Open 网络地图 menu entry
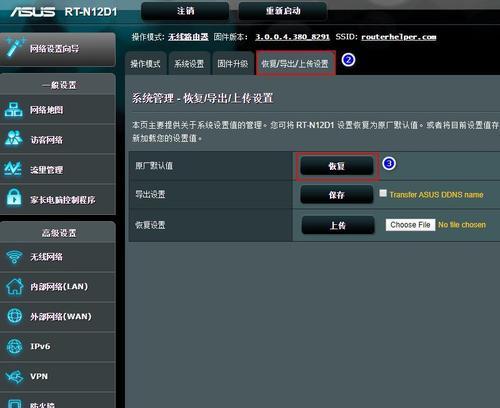500x408 pixels. tap(58, 110)
